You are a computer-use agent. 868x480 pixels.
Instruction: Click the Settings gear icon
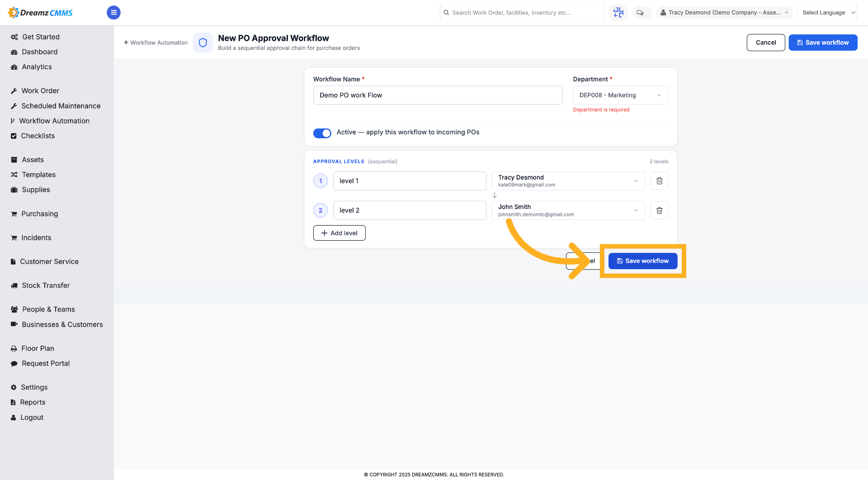(14, 387)
